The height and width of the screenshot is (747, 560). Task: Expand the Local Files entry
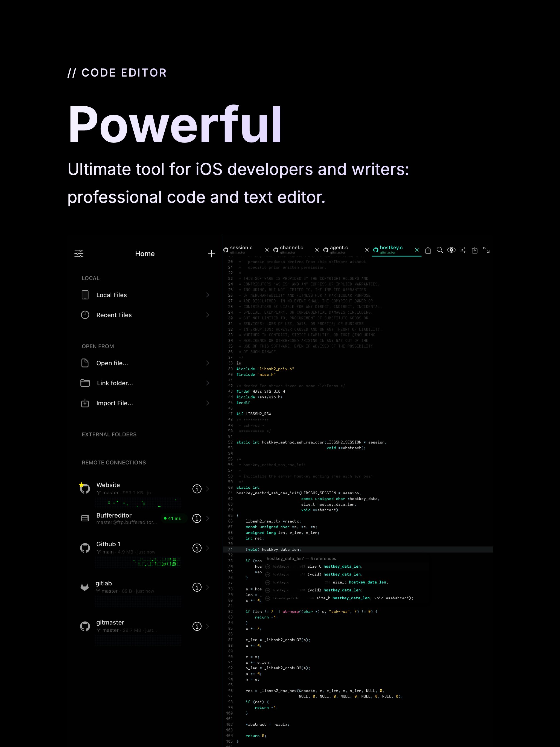click(207, 295)
